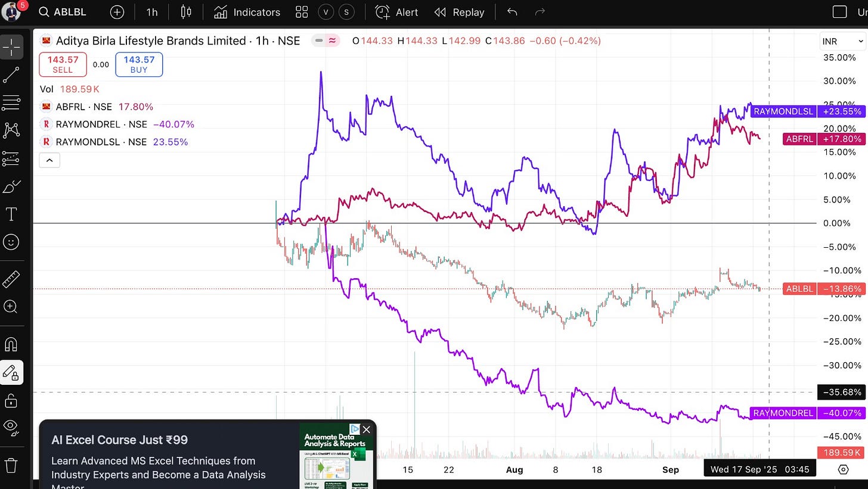Select the crosshair cursor tool

(11, 47)
